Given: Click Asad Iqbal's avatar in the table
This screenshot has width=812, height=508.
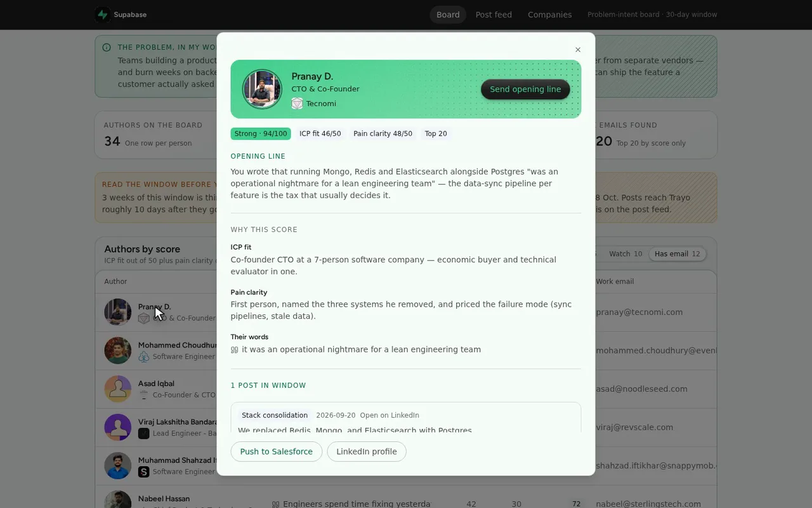Looking at the screenshot, I should [118, 389].
